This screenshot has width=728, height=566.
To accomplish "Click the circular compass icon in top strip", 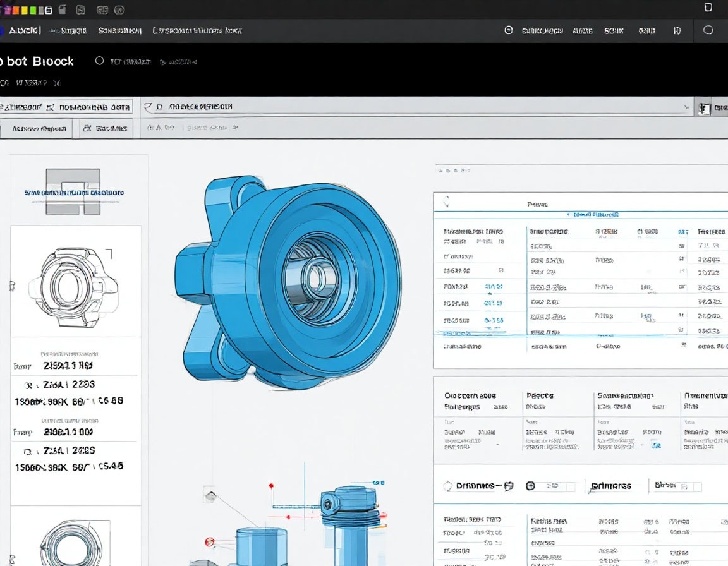I will pyautogui.click(x=119, y=9).
